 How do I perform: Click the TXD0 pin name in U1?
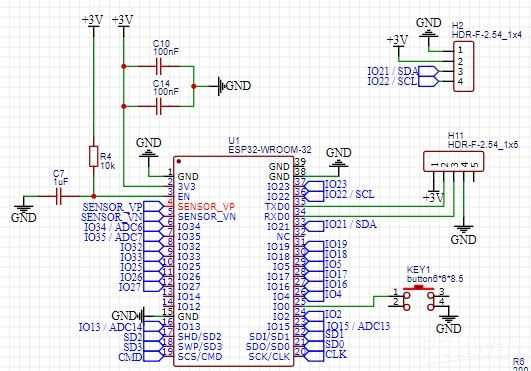click(x=277, y=206)
